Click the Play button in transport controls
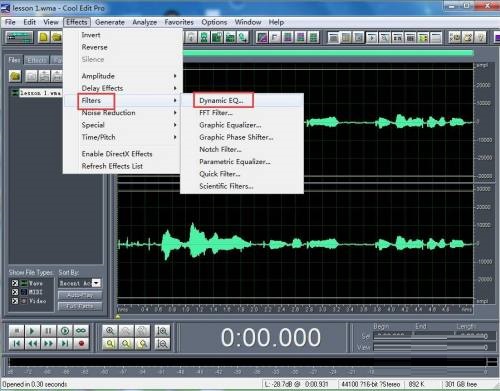 click(32, 331)
